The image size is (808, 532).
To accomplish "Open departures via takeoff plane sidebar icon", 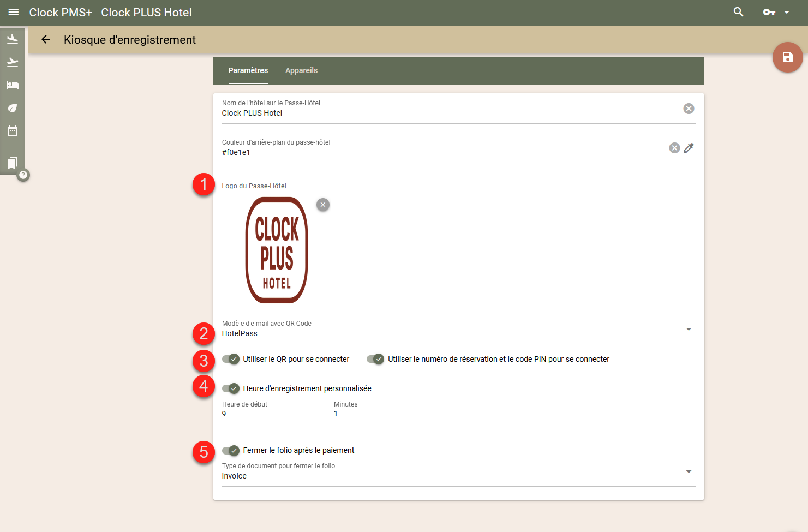I will (13, 62).
